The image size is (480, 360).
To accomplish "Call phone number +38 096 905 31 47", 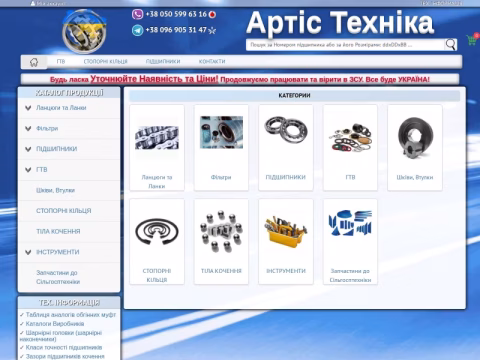I will tap(176, 30).
